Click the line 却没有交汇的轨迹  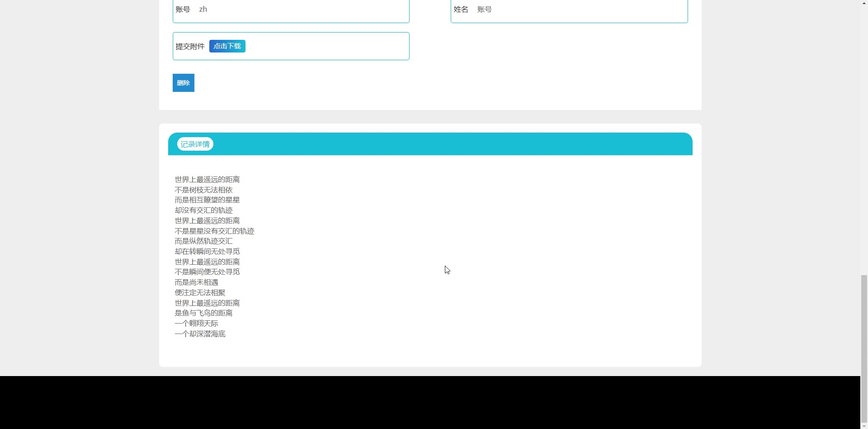[204, 210]
